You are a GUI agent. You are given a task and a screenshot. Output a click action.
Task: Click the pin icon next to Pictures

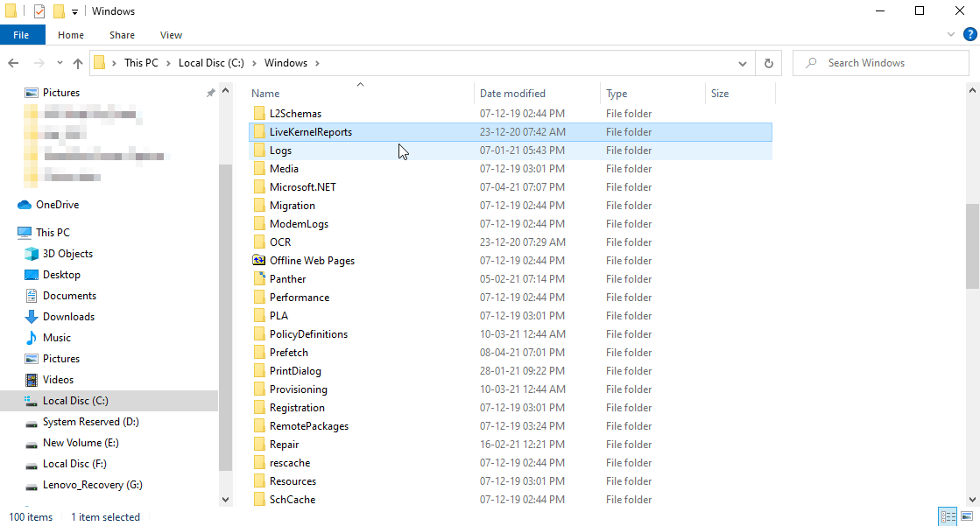coord(210,92)
